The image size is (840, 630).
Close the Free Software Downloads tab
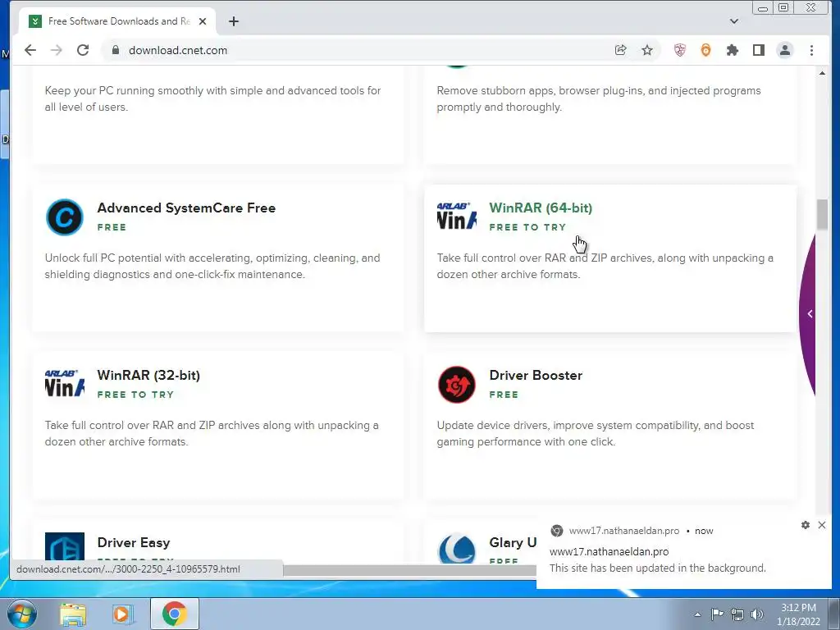pos(203,21)
